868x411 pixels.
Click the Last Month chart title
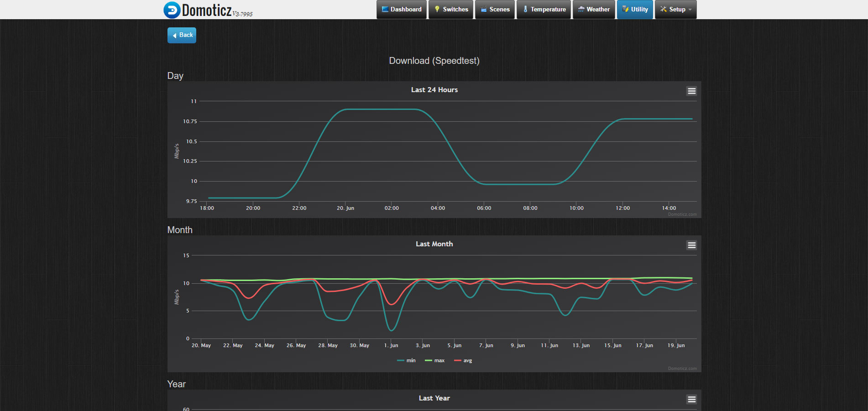(434, 244)
